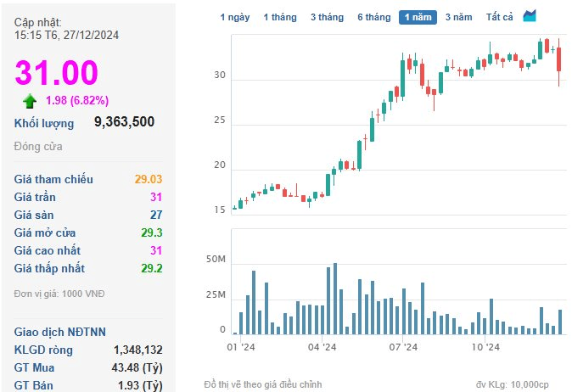
Task: Choose the 3 tháng chart period
Action: 328,17
